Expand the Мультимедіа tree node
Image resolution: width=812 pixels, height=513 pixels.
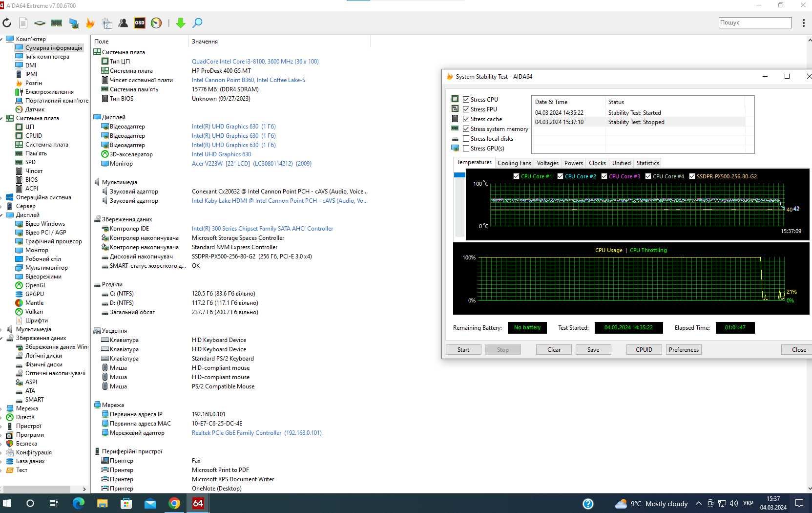click(x=2, y=329)
